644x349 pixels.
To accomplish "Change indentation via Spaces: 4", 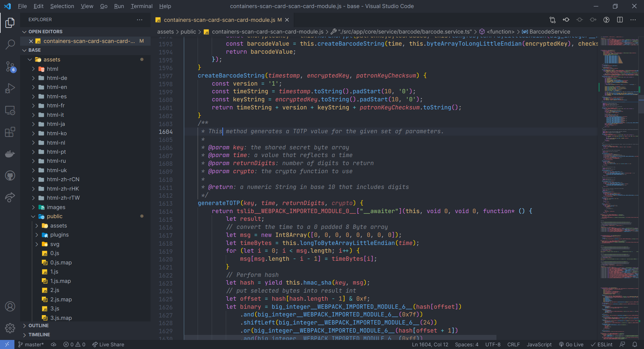I will [x=467, y=345].
